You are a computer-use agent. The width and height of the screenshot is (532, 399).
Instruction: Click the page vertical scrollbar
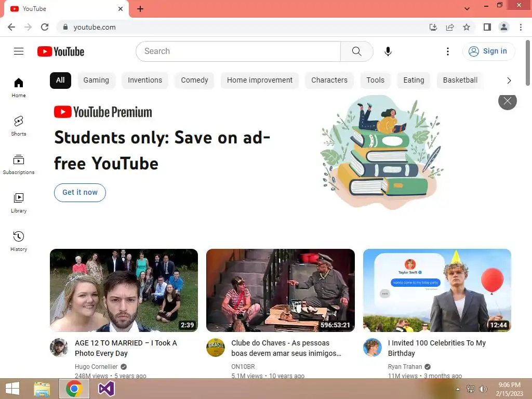point(528,63)
